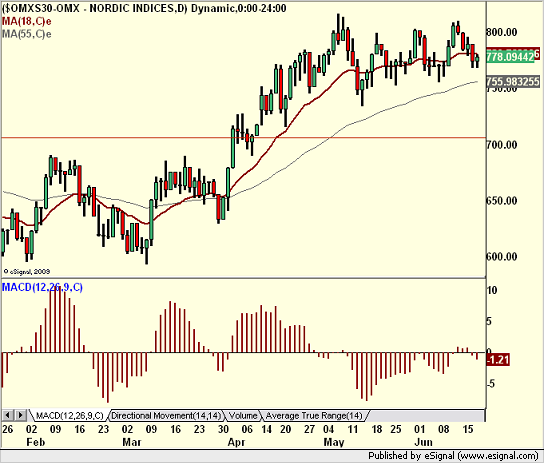544x463 pixels.
Task: Click the May month label on time axis
Action: [334, 443]
